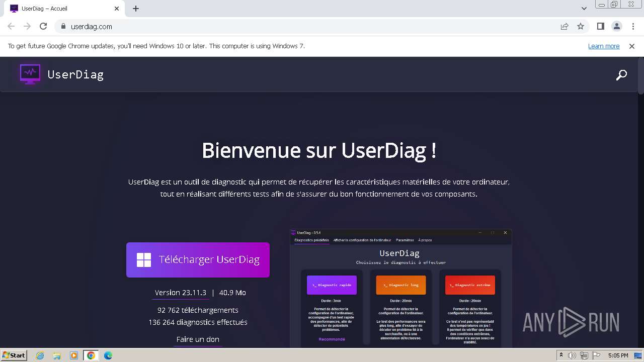
Task: Open Diagnostics prédéfinis tab in preview
Action: (311, 240)
